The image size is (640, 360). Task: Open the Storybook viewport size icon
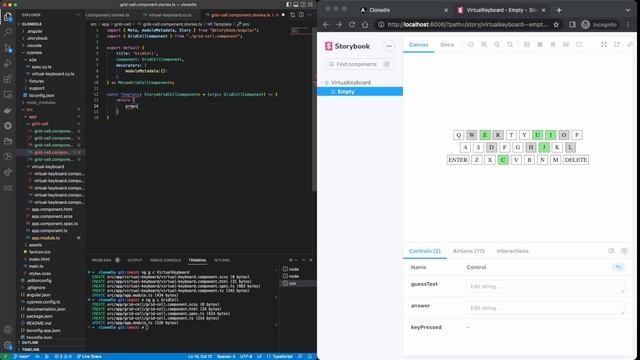point(553,44)
